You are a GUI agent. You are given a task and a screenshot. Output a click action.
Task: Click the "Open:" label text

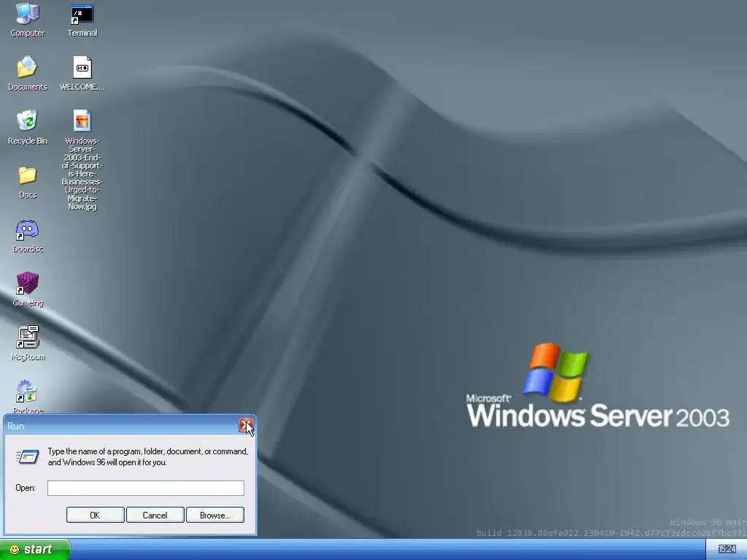(26, 488)
